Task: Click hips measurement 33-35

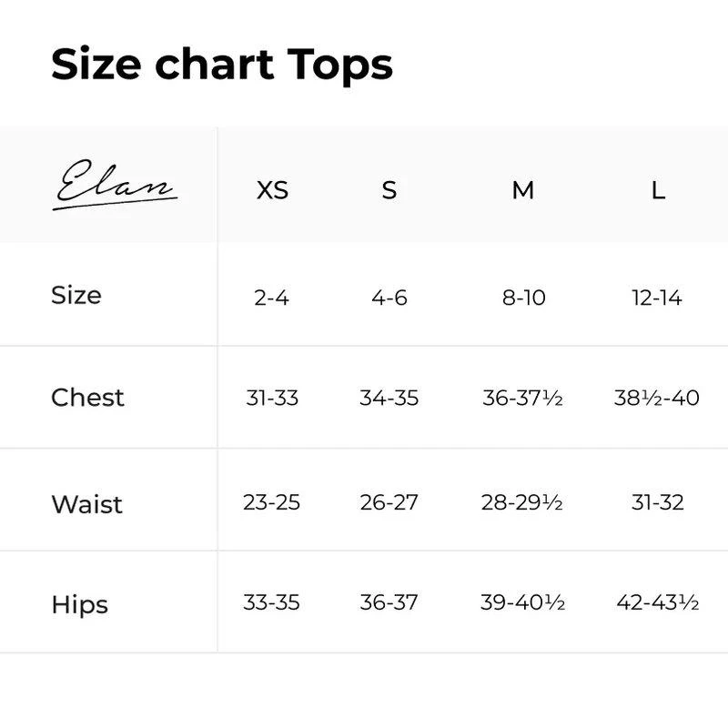Action: point(271,602)
